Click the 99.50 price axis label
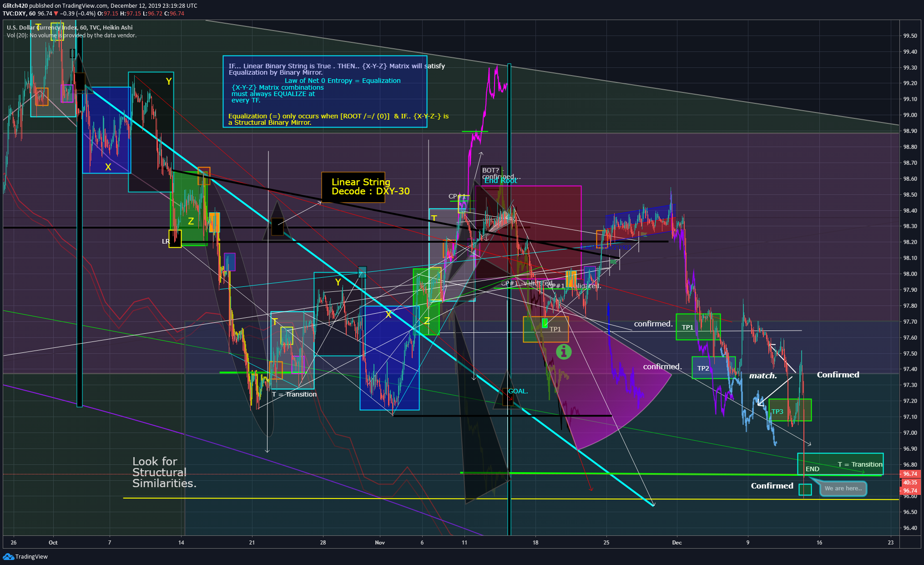The image size is (924, 565). [910, 36]
